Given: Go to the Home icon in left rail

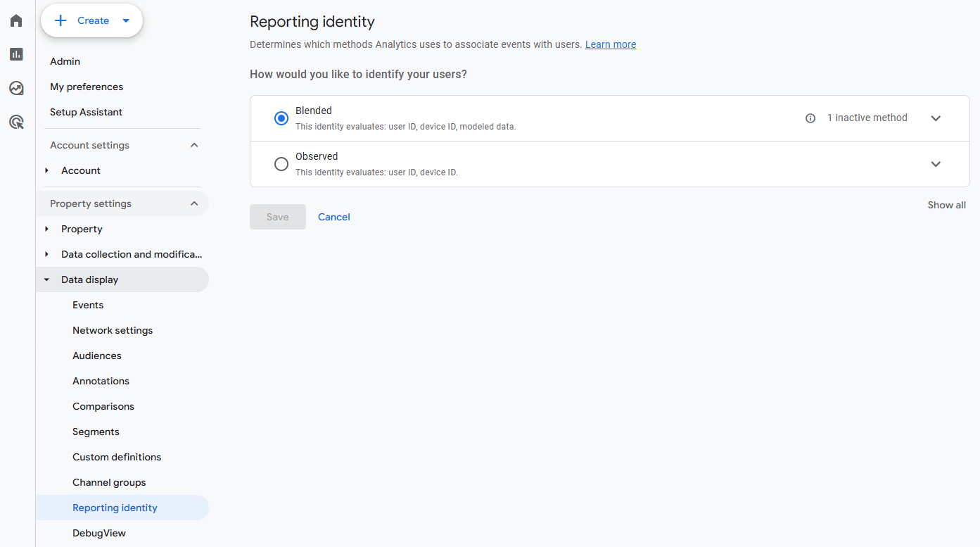Looking at the screenshot, I should pyautogui.click(x=16, y=20).
